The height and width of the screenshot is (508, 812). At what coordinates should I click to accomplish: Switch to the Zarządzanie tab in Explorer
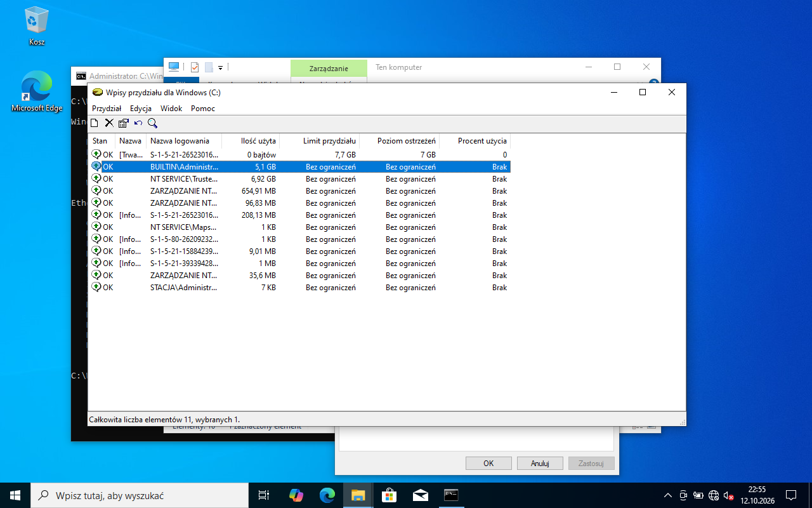pyautogui.click(x=329, y=68)
